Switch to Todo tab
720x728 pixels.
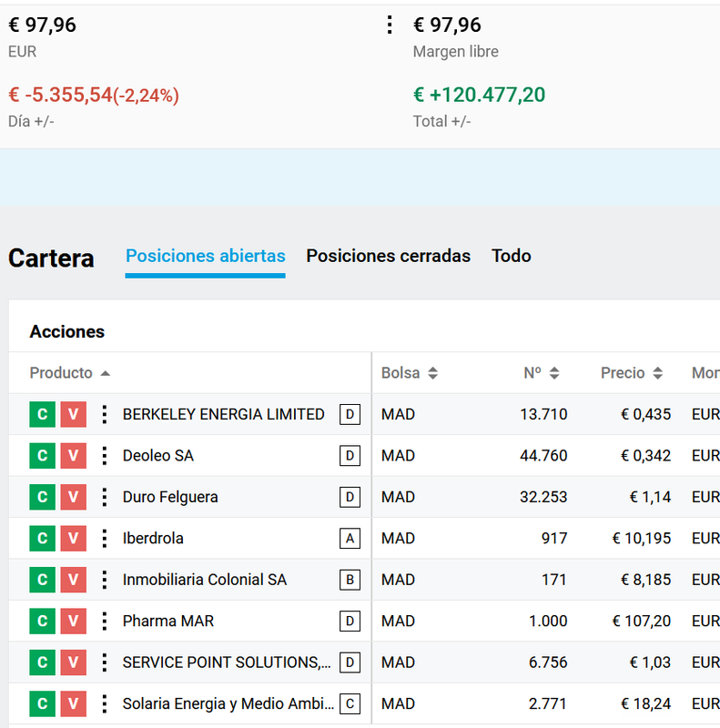[512, 256]
